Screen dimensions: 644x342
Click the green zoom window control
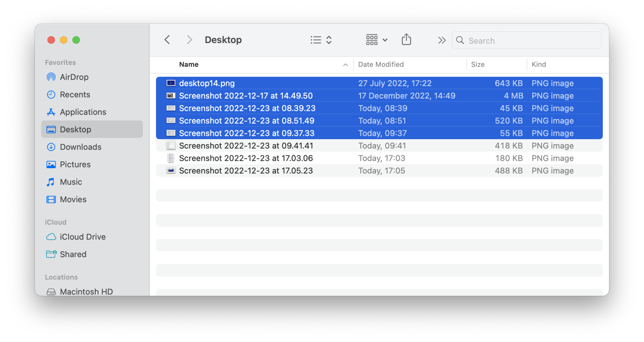click(76, 40)
